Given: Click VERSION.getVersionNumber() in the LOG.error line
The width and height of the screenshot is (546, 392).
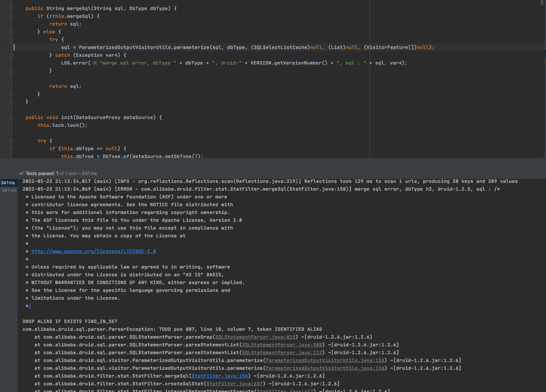Looking at the screenshot, I should (289, 63).
